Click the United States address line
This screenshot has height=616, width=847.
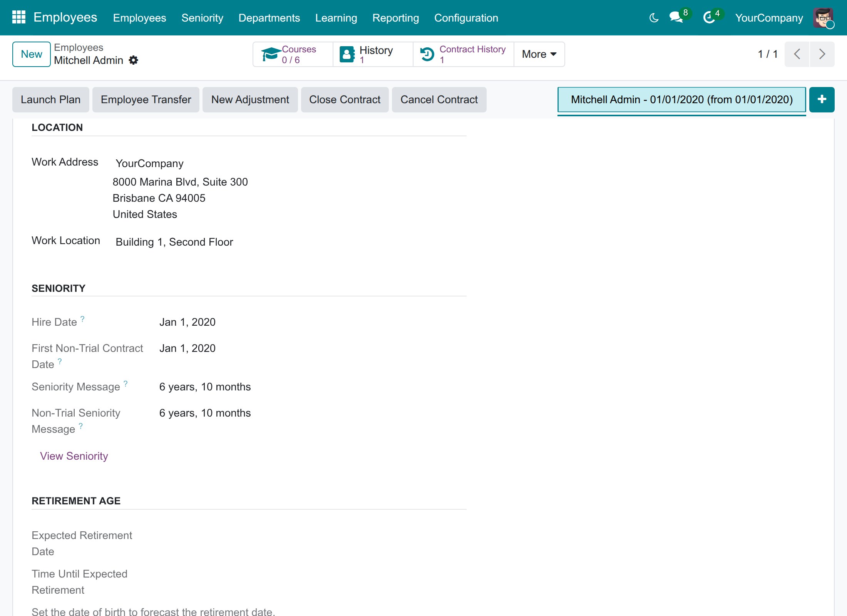pyautogui.click(x=145, y=214)
